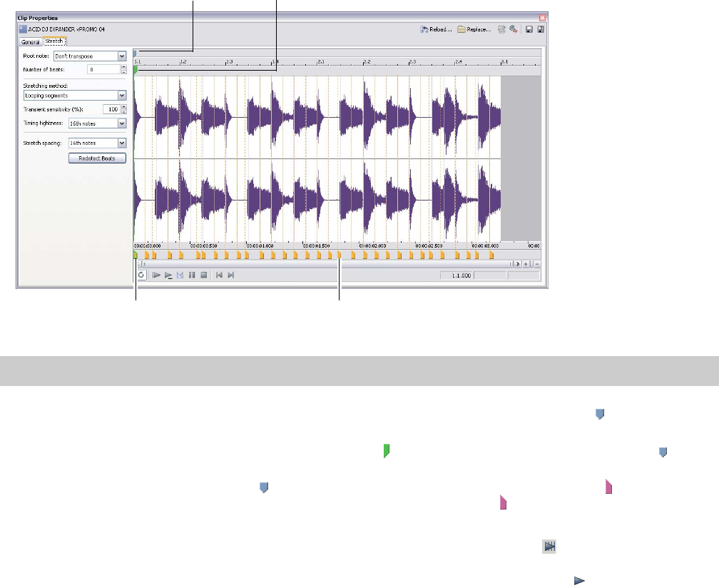Click the Save As floppy icon with question mark
719x588 pixels.
click(541, 29)
